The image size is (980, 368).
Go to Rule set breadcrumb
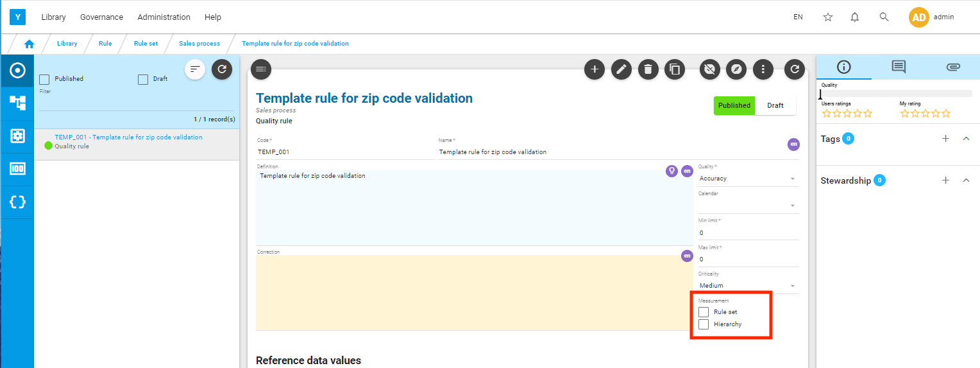click(146, 44)
